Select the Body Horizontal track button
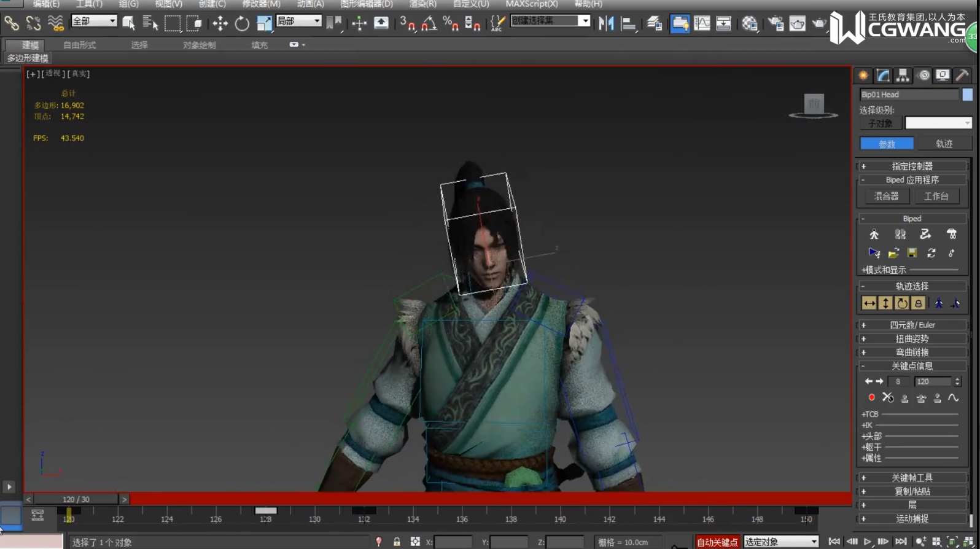980x549 pixels. coord(869,303)
